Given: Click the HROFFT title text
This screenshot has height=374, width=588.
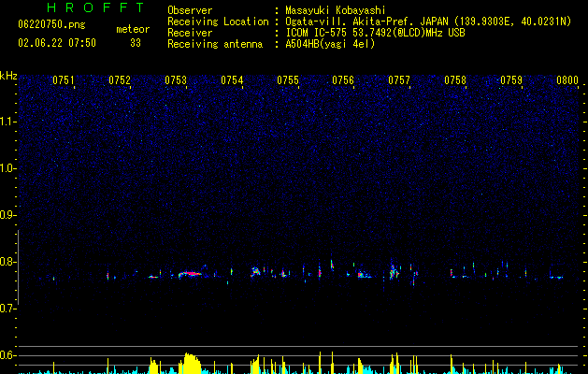Looking at the screenshot, I should click(x=95, y=7).
